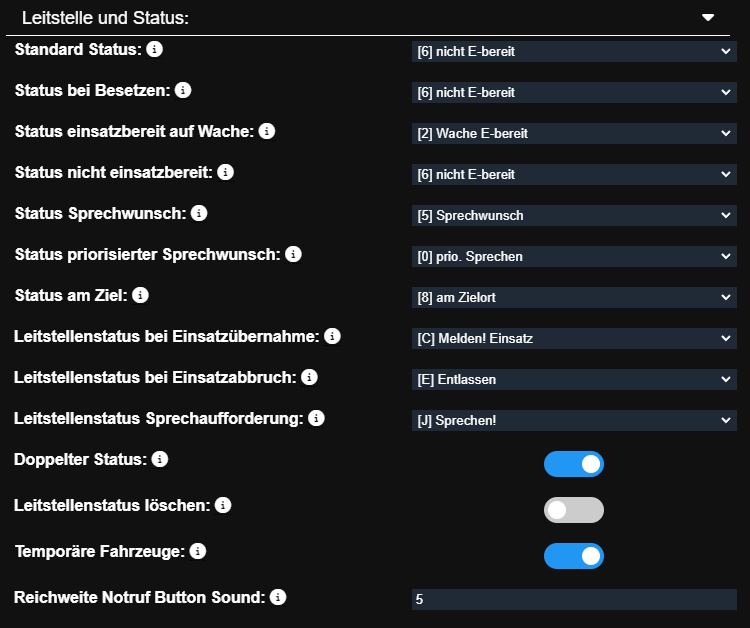Disable the Doppelter Status toggle
The width and height of the screenshot is (750, 628).
click(x=574, y=464)
